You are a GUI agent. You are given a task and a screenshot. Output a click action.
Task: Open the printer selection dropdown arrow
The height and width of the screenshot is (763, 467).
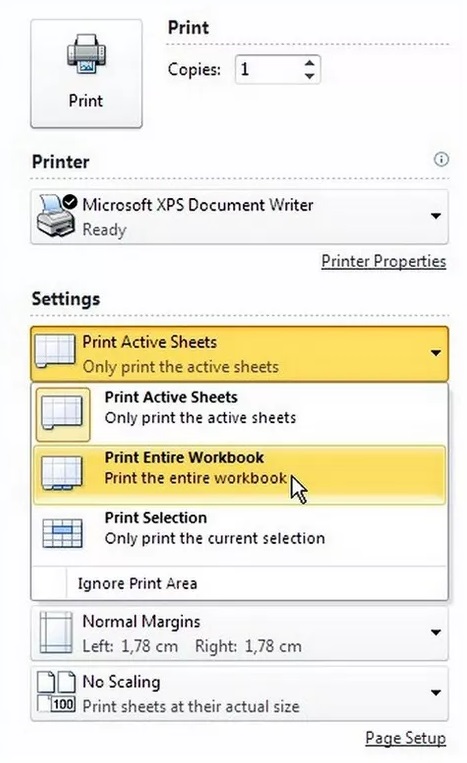point(436,216)
